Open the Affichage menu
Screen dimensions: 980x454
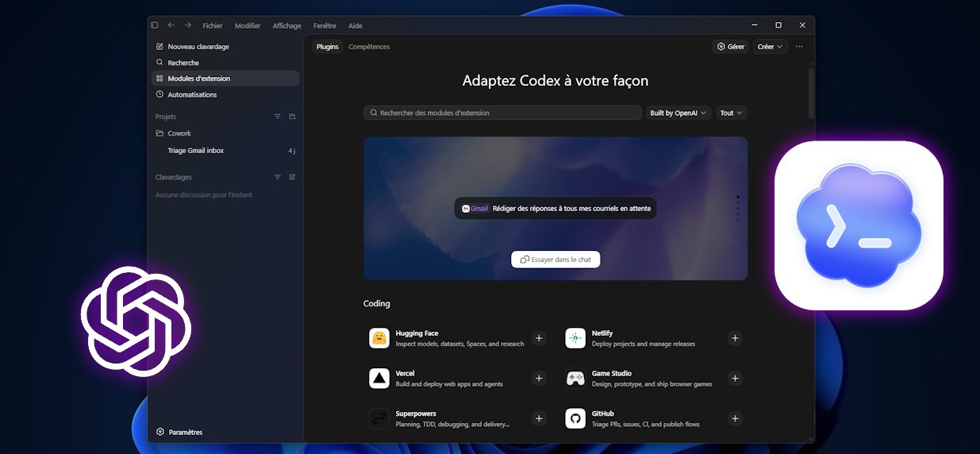[286, 25]
